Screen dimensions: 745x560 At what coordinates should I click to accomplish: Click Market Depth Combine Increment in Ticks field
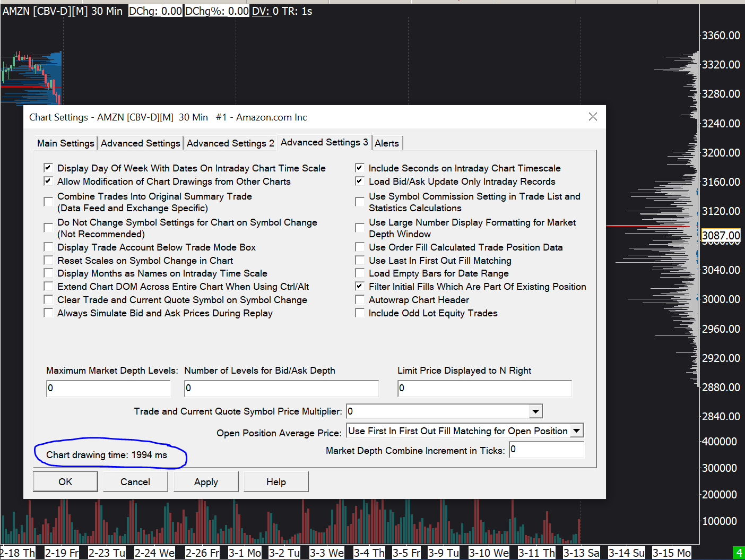point(547,450)
